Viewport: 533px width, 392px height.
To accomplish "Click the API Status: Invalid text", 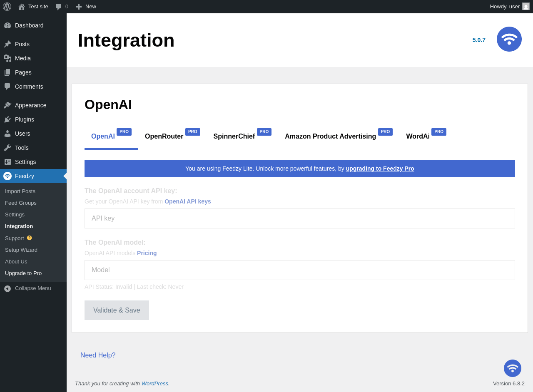I will pos(108,287).
